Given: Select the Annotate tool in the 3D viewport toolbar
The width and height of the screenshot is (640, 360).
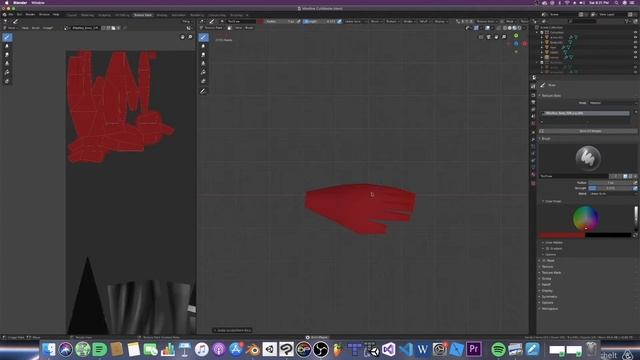Looking at the screenshot, I should [203, 91].
